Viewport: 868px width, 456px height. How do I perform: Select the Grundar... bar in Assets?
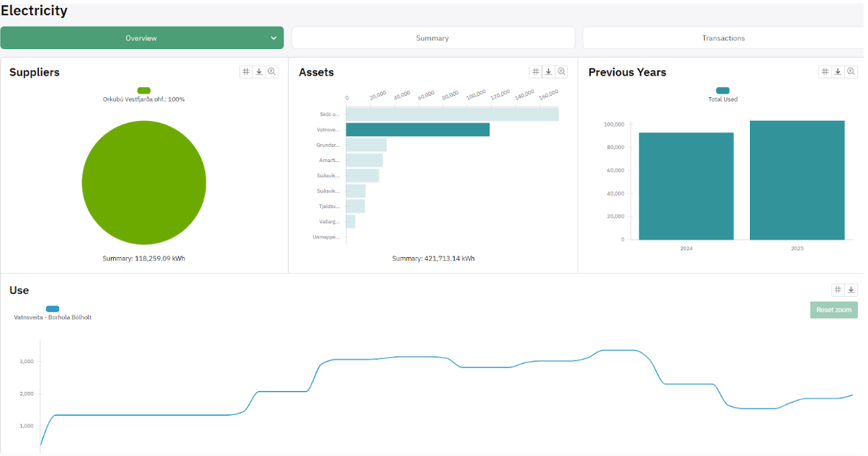click(366, 145)
